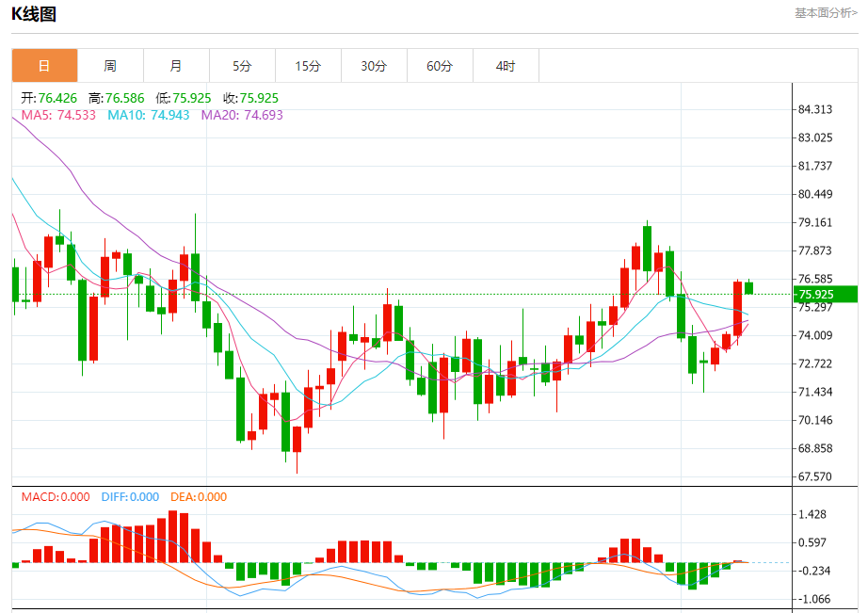Open the 15分 interval tab

(x=308, y=66)
